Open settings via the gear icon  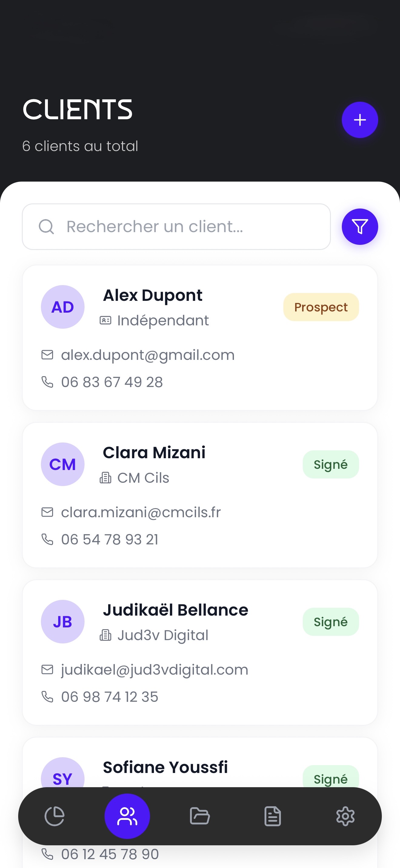[345, 816]
